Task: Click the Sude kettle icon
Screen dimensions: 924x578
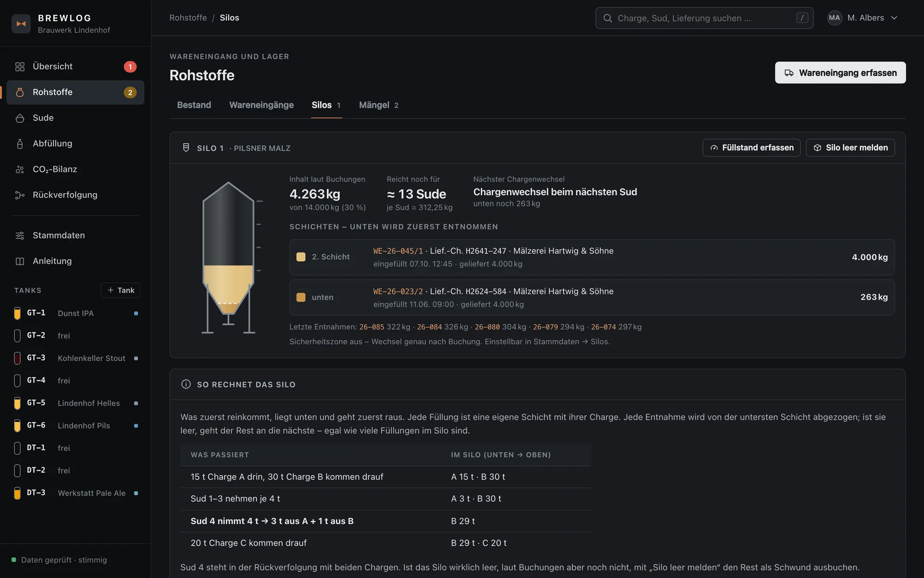Action: coord(20,118)
